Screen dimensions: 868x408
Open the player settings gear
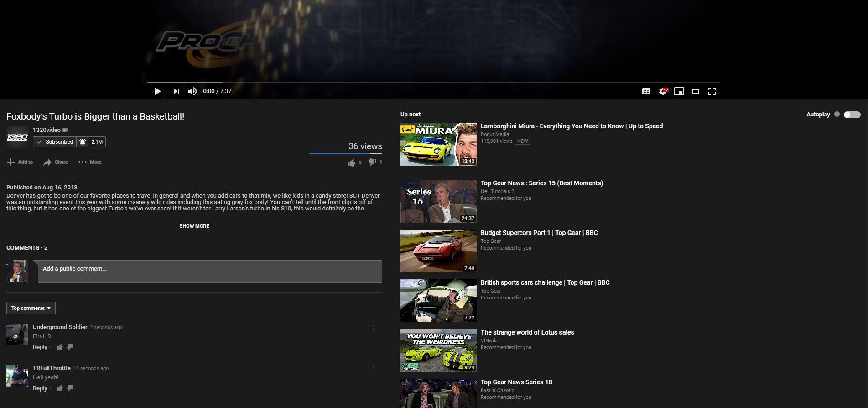[x=663, y=91]
